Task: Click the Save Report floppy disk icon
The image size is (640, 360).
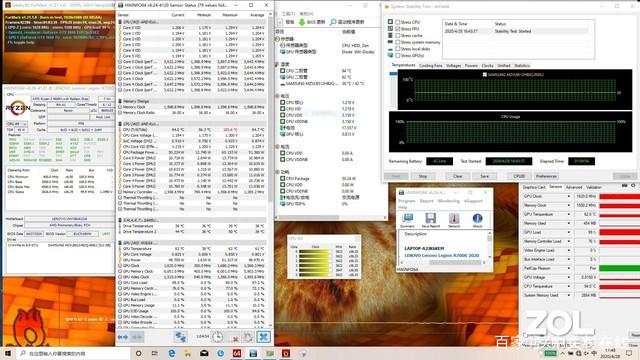Action: [x=431, y=220]
